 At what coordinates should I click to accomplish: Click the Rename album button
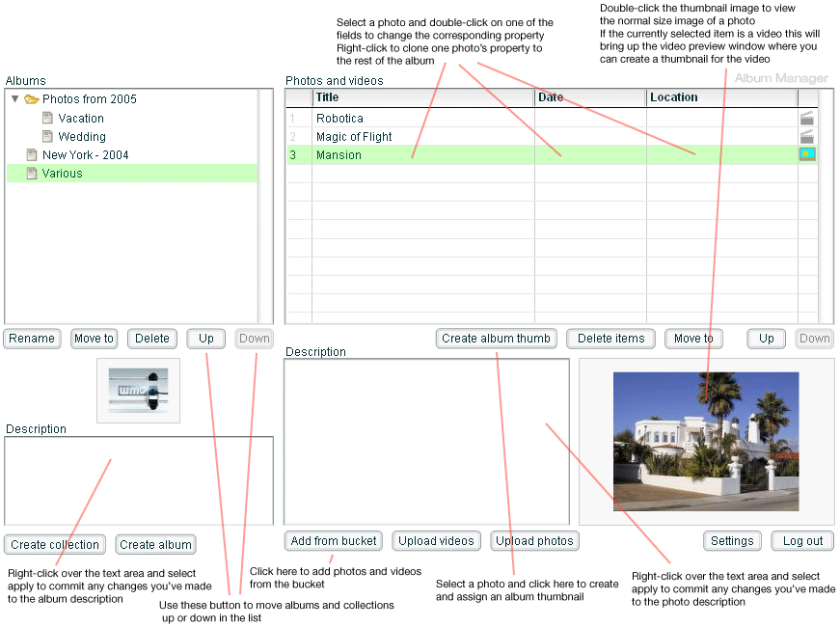[x=32, y=339]
